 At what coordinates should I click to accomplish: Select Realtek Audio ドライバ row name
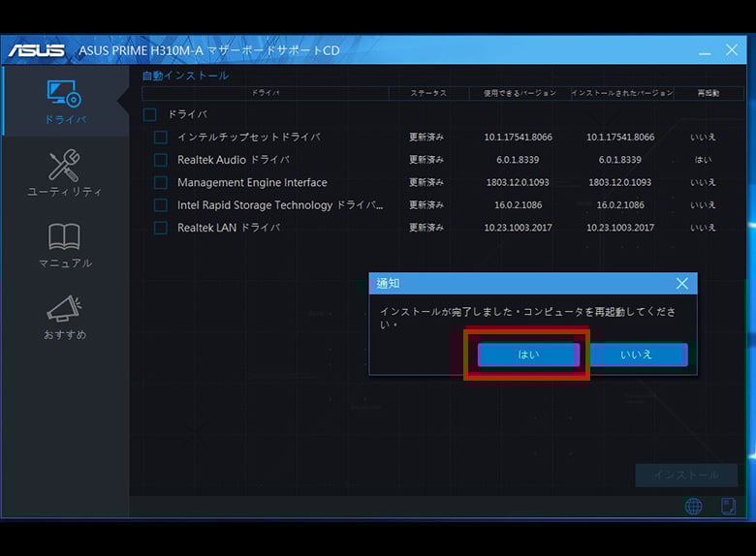pos(234,160)
